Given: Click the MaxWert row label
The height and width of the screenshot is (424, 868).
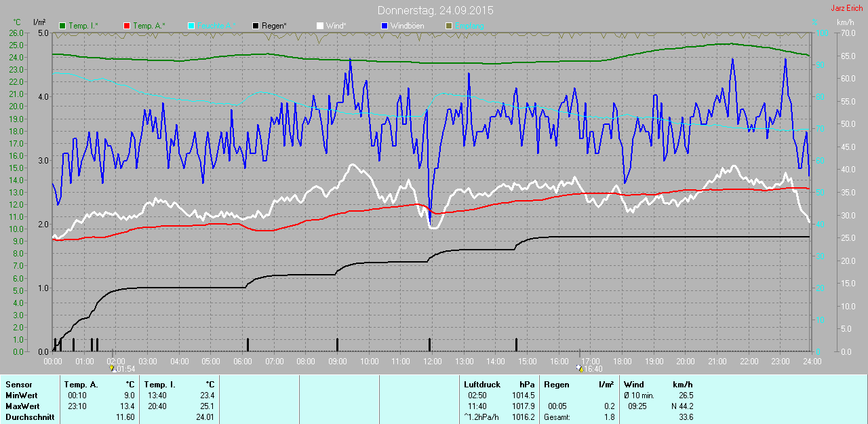Looking at the screenshot, I should (22, 406).
